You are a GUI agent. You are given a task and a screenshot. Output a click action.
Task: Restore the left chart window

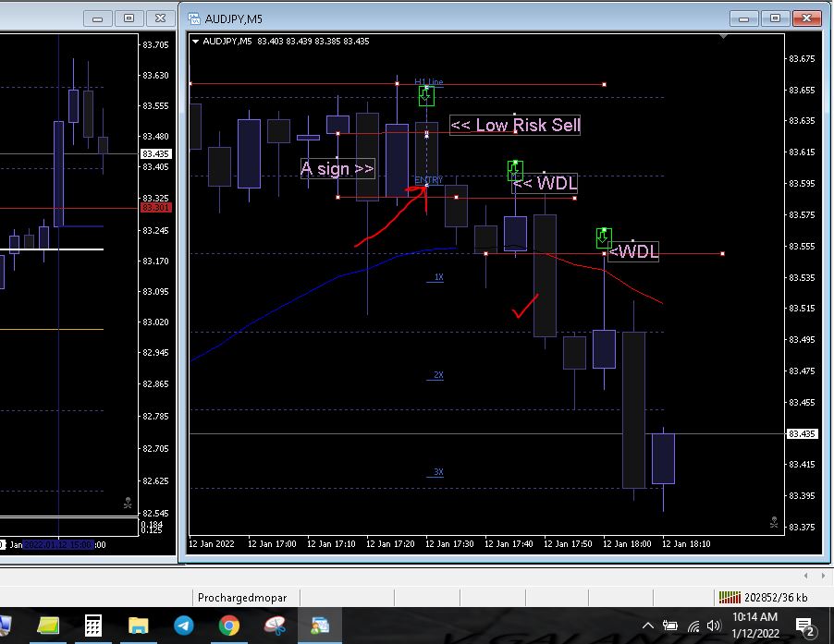[129, 18]
